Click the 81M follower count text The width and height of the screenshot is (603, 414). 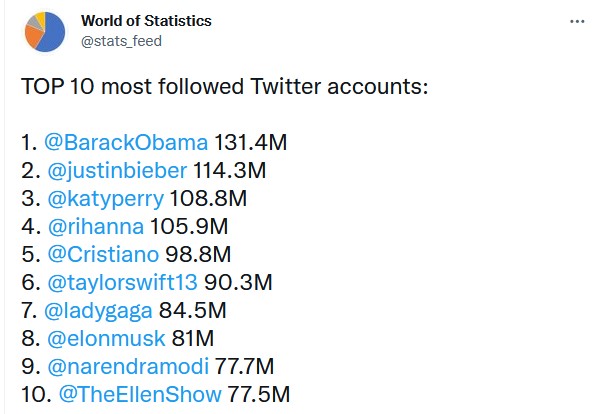(193, 339)
